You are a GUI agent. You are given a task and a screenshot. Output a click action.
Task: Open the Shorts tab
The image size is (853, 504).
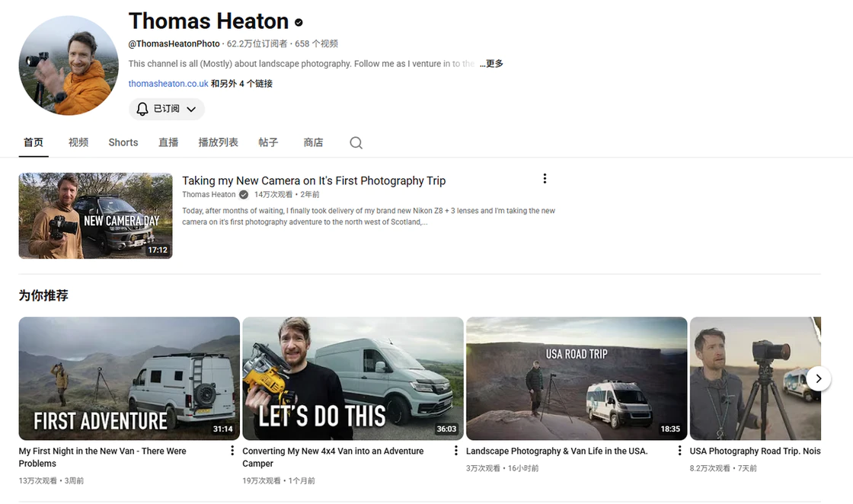(123, 142)
